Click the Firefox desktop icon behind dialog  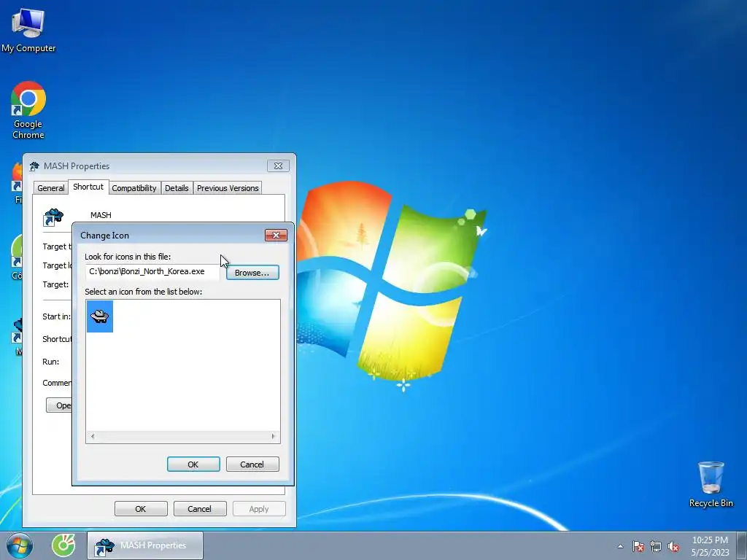[18, 181]
